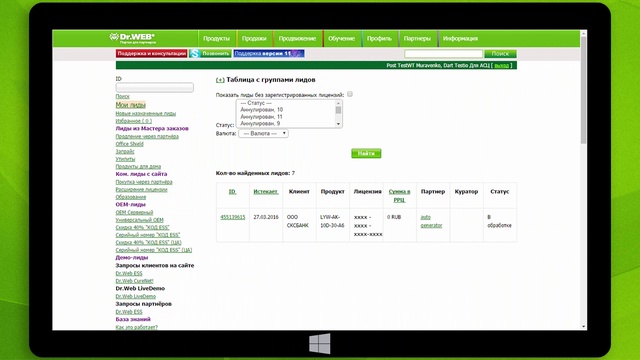Select Аннулирован, 10 in status list
This screenshot has width=640, height=360.
[261, 110]
